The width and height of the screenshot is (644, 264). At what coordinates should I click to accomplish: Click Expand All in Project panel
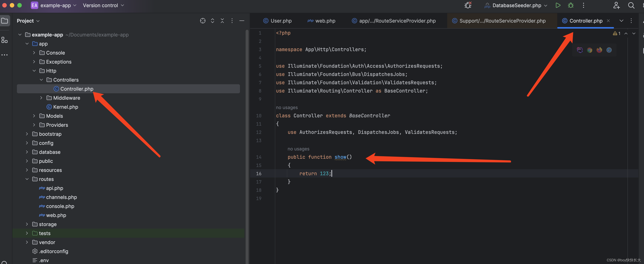click(213, 21)
